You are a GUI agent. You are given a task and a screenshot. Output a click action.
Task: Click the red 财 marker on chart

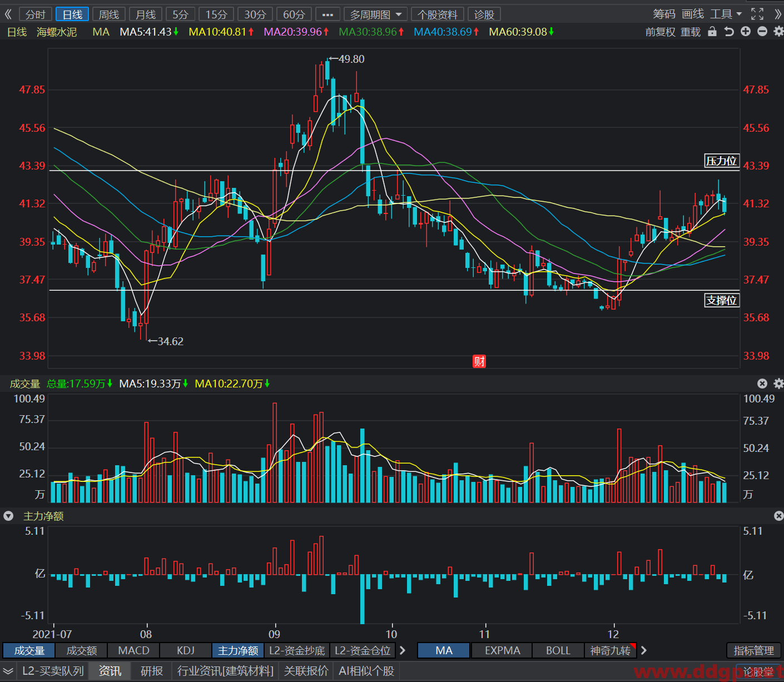479,361
